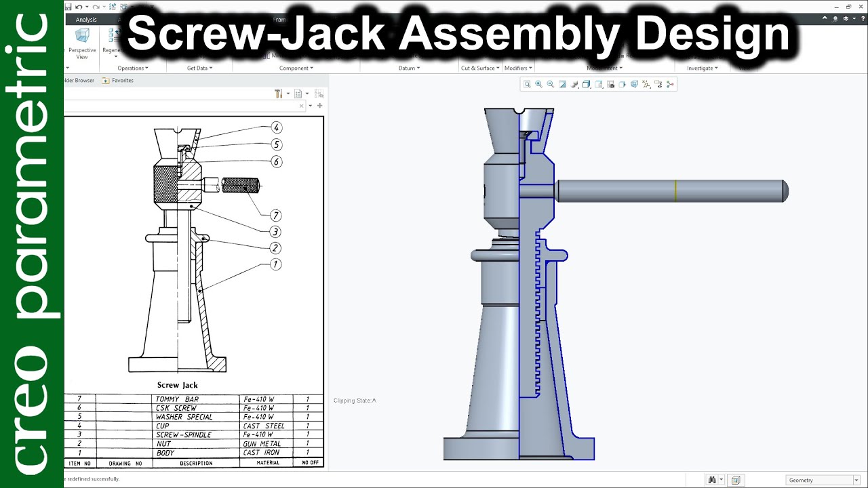
Task: Expand the Modifiers group dropdown
Action: click(x=519, y=68)
